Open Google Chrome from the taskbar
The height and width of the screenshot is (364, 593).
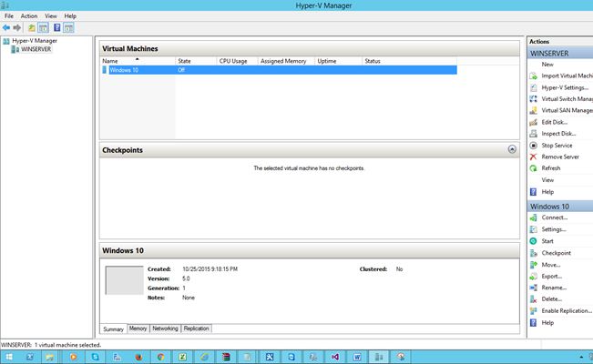coord(160,357)
